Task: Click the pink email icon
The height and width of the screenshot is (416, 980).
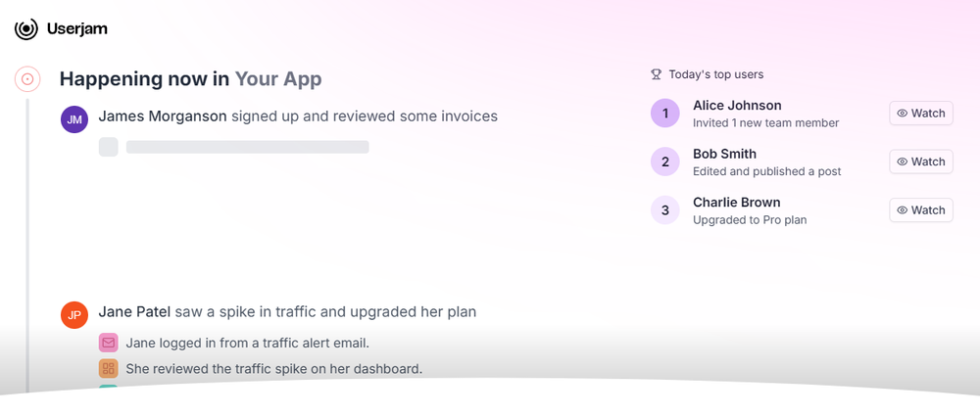Action: pyautogui.click(x=108, y=343)
